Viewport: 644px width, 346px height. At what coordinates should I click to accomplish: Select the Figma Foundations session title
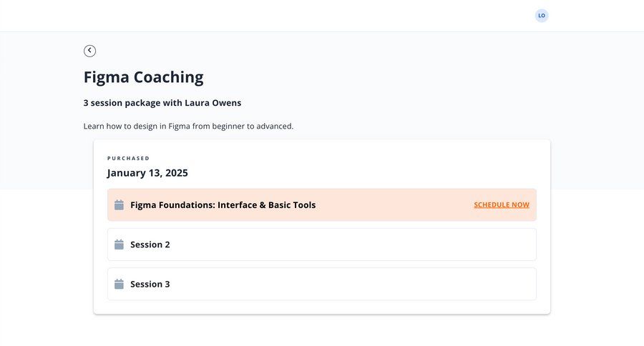223,205
